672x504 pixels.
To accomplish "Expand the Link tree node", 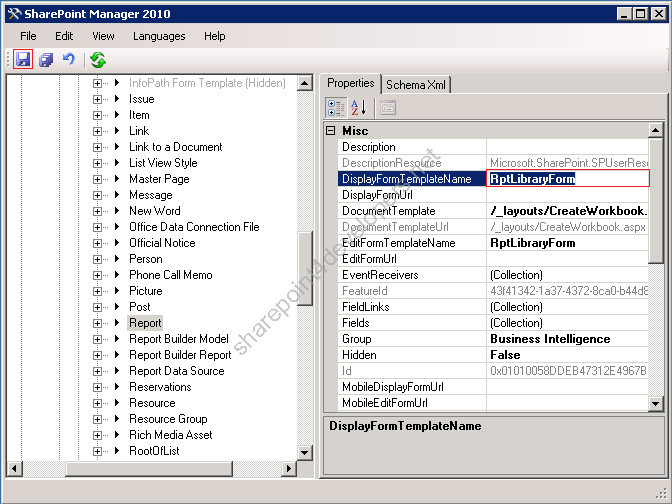I will 97,131.
